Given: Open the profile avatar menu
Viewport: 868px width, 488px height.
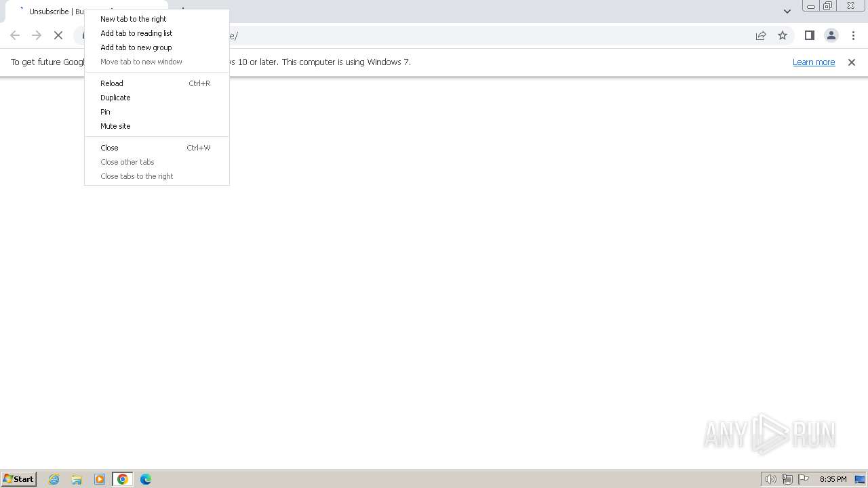Looking at the screenshot, I should pyautogui.click(x=831, y=35).
